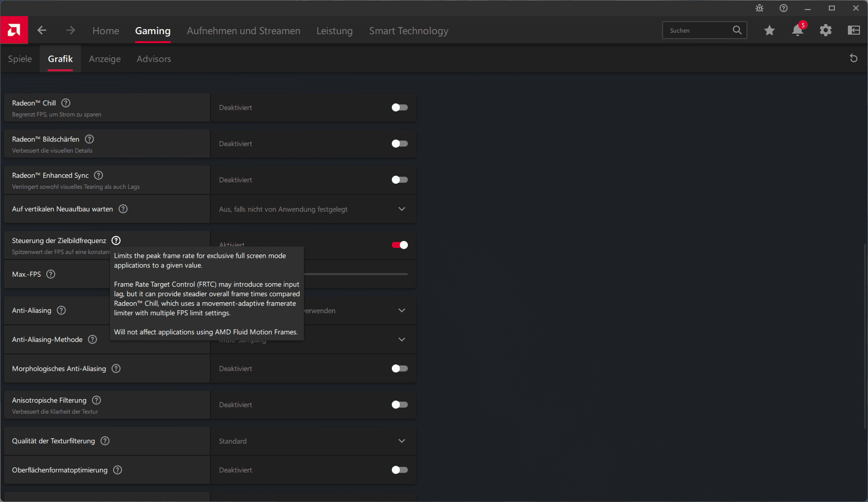Open the Anzeige sub-tab
Viewport: 868px width, 502px height.
click(x=104, y=59)
